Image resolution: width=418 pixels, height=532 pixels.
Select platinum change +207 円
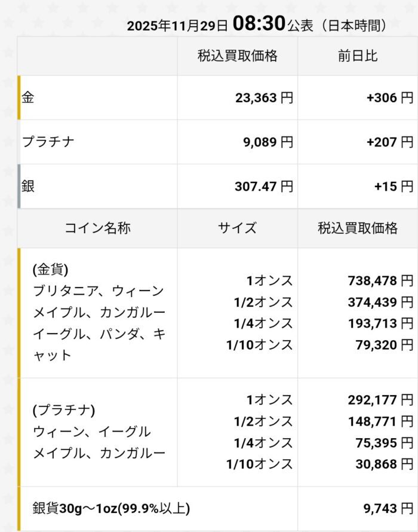[389, 142]
